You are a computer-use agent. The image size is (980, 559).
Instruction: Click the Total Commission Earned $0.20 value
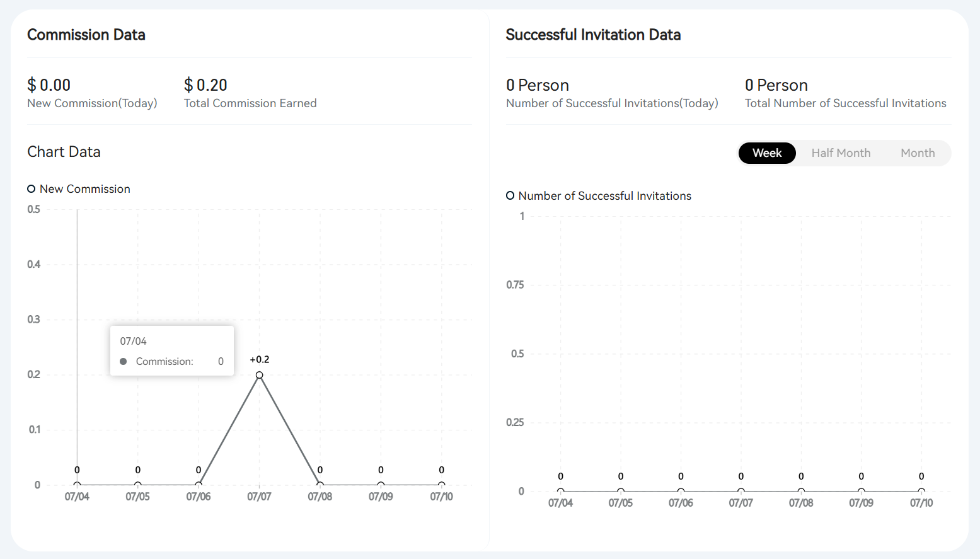click(x=205, y=85)
